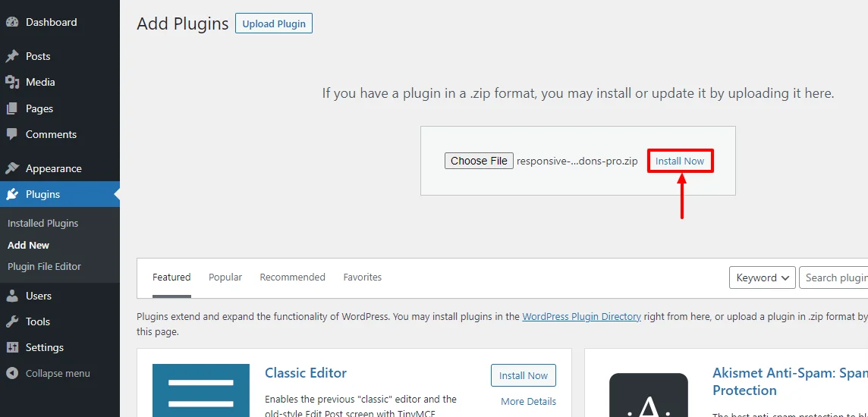Click the Plugins plug icon
The width and height of the screenshot is (868, 417).
[12, 195]
